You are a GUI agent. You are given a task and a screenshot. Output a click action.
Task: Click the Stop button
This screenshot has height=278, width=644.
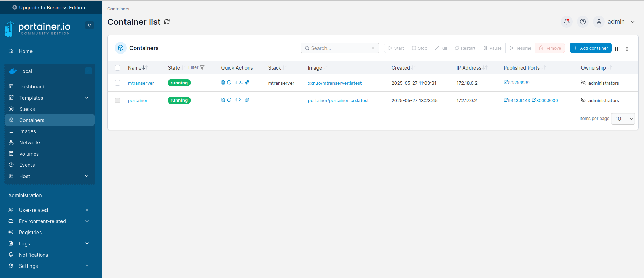[419, 48]
